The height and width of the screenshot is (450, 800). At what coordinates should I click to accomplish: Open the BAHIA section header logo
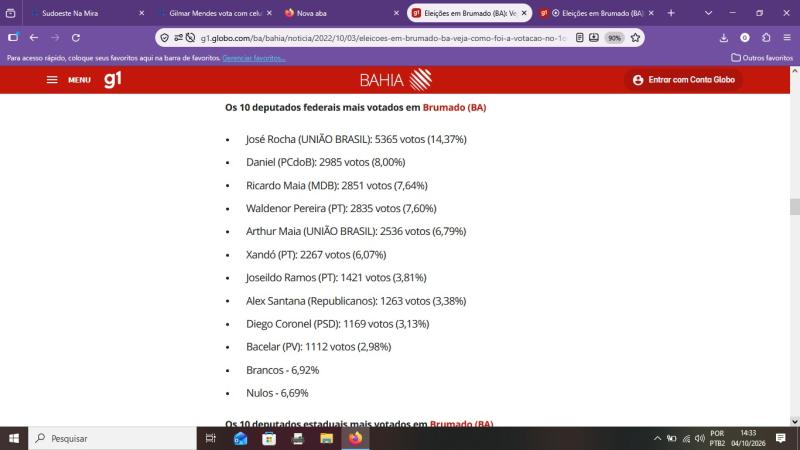pyautogui.click(x=395, y=80)
